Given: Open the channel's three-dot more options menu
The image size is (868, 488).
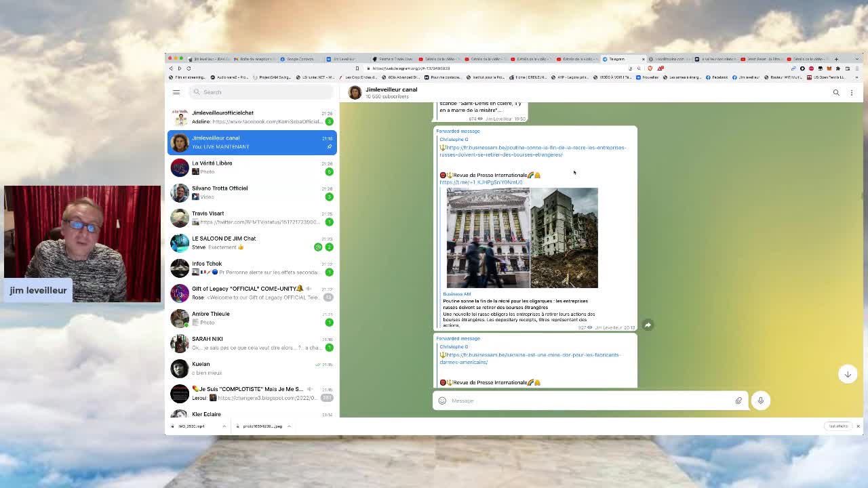Looking at the screenshot, I should 852,93.
